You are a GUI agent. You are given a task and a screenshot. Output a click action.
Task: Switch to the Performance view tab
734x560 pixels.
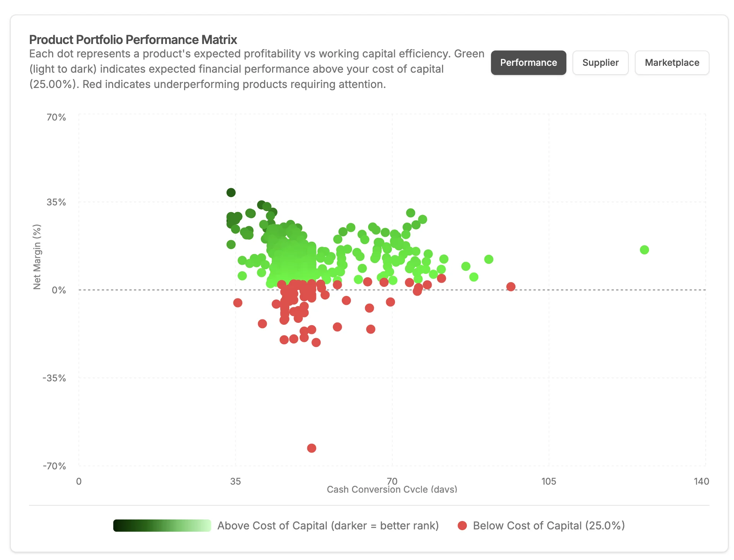click(x=528, y=63)
